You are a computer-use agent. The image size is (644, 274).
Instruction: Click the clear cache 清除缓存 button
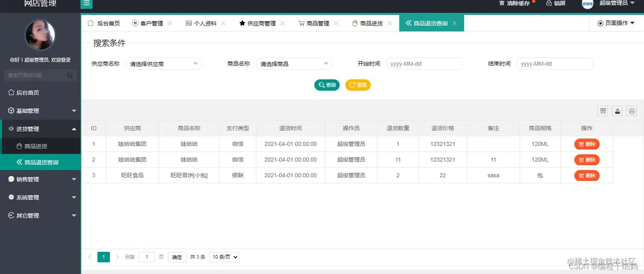tap(514, 3)
